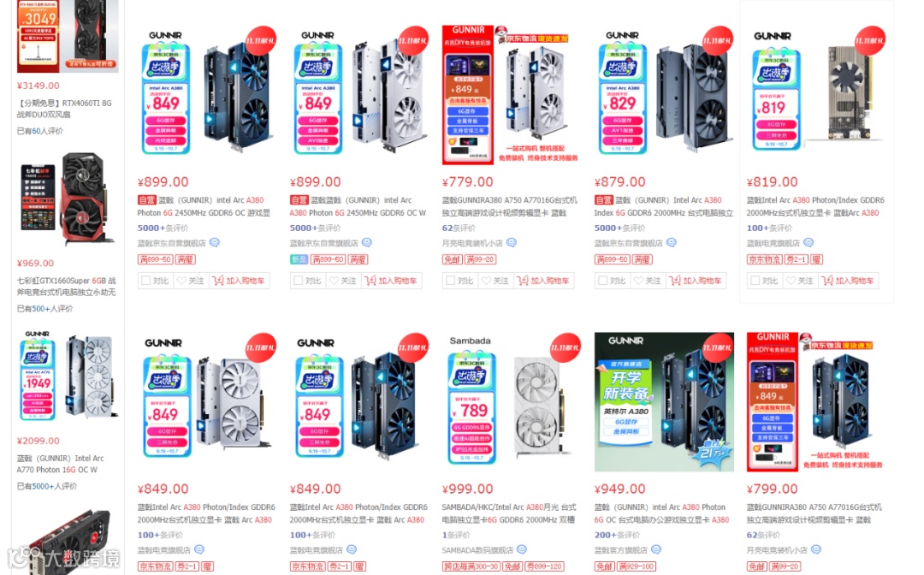Image resolution: width=924 pixels, height=575 pixels.
Task: Click chat icon beside 蓝戟电竞旗舰店 in ¥819.00 listing
Action: pyautogui.click(x=808, y=243)
